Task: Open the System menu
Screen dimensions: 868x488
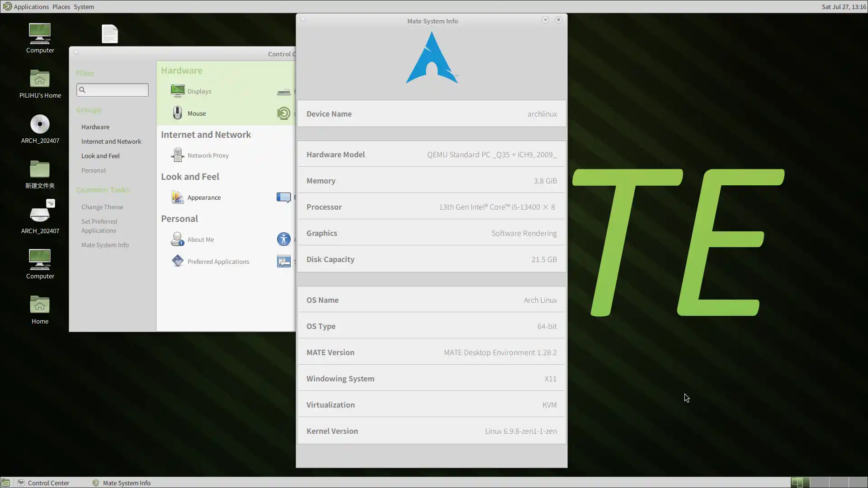Action: coord(84,7)
